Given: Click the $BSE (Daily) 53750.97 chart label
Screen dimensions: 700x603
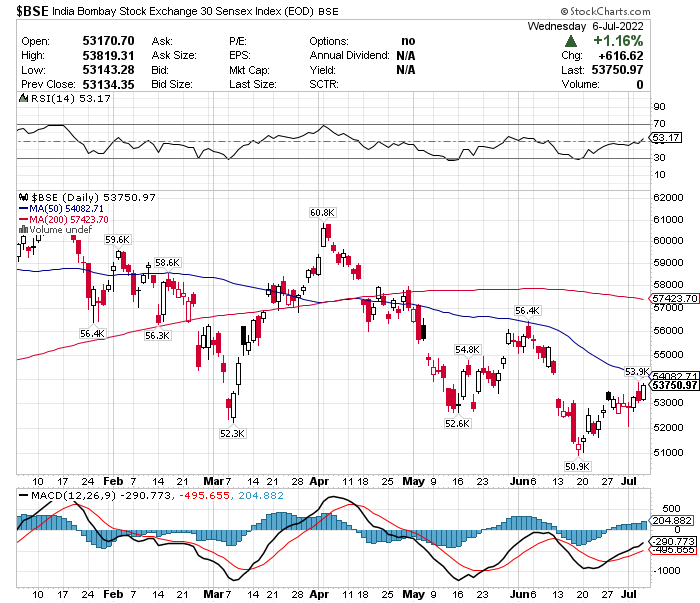Looking at the screenshot, I should tap(93, 197).
